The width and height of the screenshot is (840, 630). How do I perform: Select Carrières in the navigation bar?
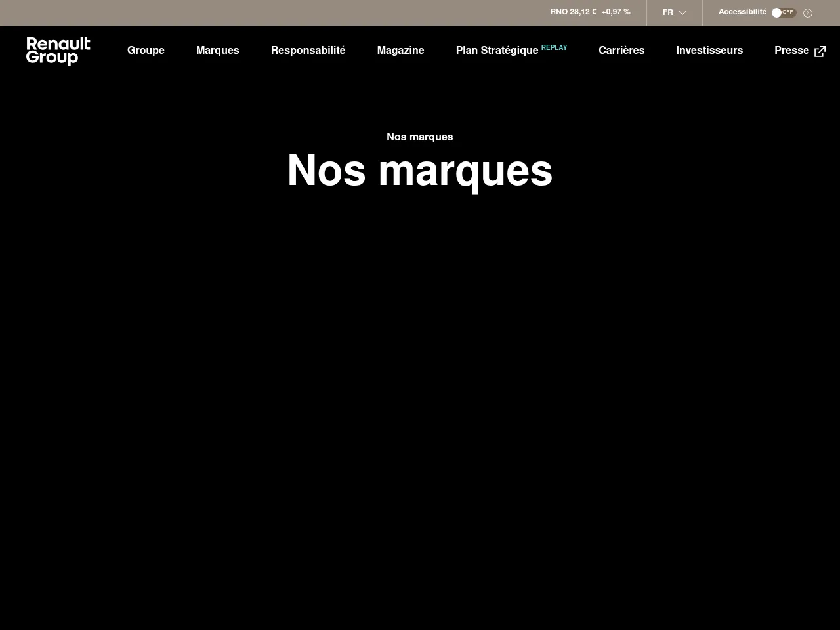621,51
